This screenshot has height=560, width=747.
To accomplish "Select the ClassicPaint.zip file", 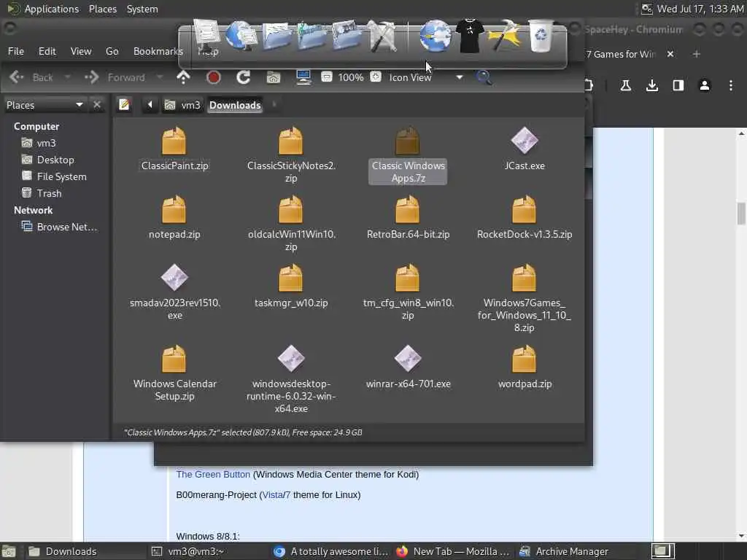I will coord(174,149).
